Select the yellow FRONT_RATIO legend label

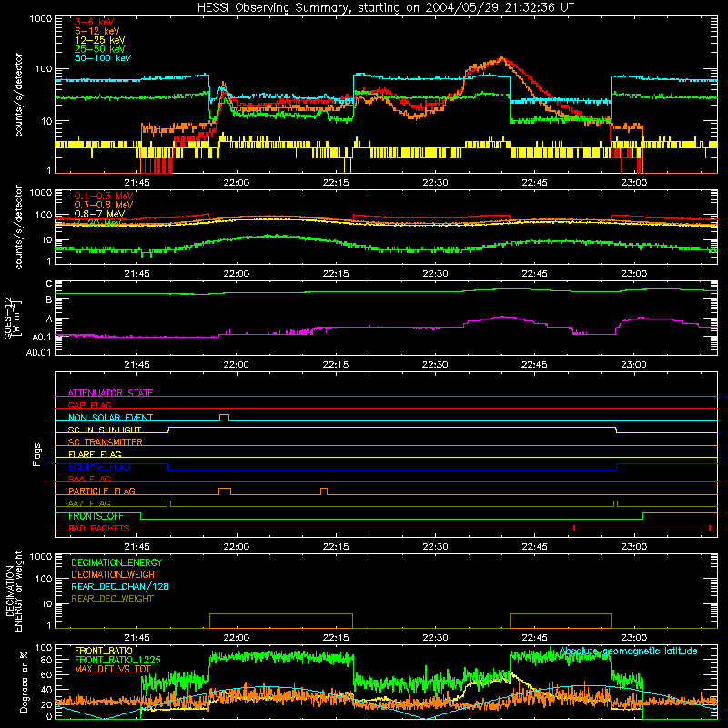point(104,651)
